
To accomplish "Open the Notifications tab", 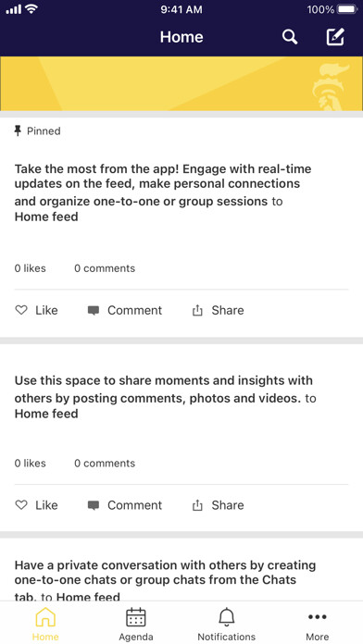I will pyautogui.click(x=227, y=625).
